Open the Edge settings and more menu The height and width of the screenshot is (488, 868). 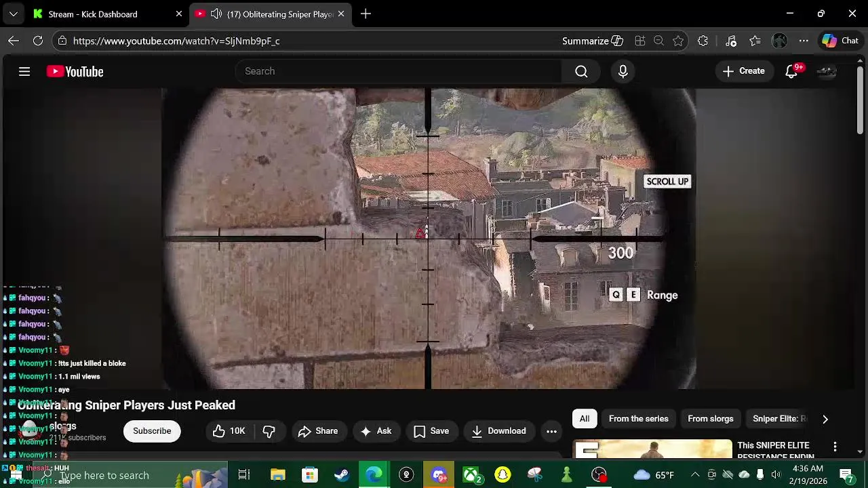coord(804,41)
